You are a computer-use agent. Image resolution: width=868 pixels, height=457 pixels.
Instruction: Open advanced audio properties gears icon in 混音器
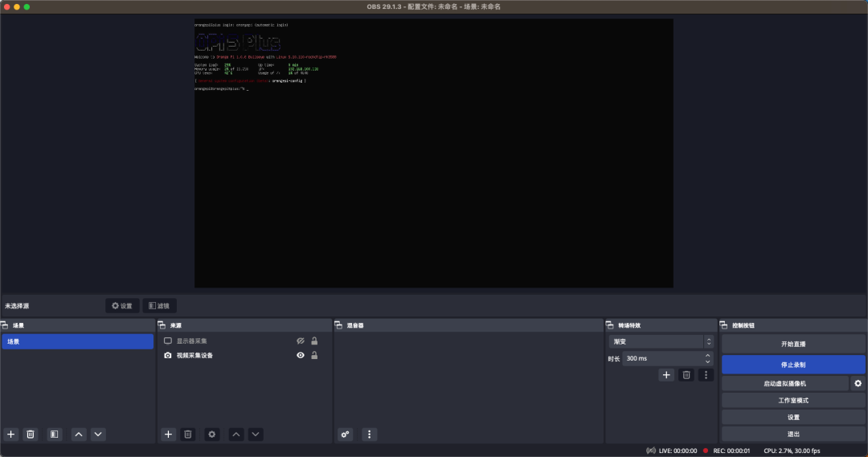[x=345, y=435]
